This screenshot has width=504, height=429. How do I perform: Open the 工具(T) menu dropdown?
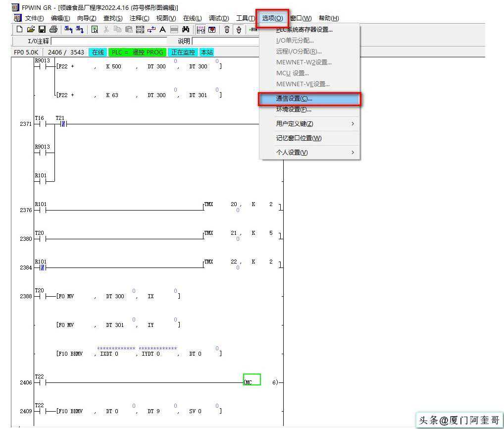245,18
